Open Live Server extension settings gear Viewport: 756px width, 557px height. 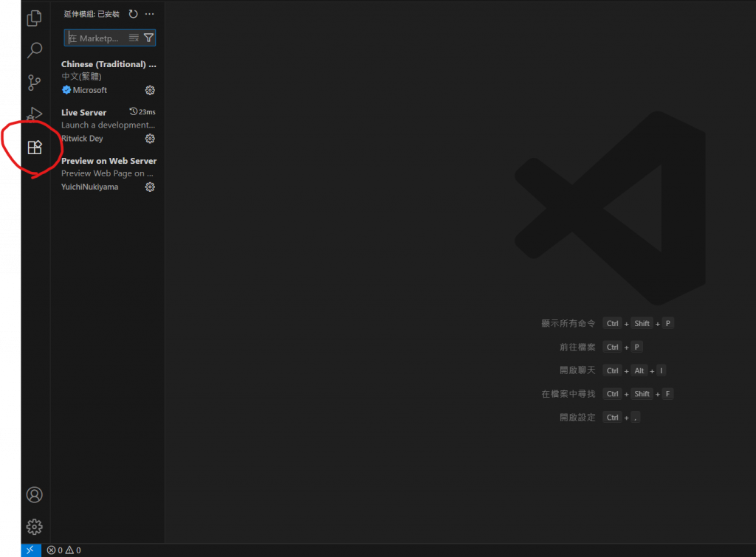(150, 138)
